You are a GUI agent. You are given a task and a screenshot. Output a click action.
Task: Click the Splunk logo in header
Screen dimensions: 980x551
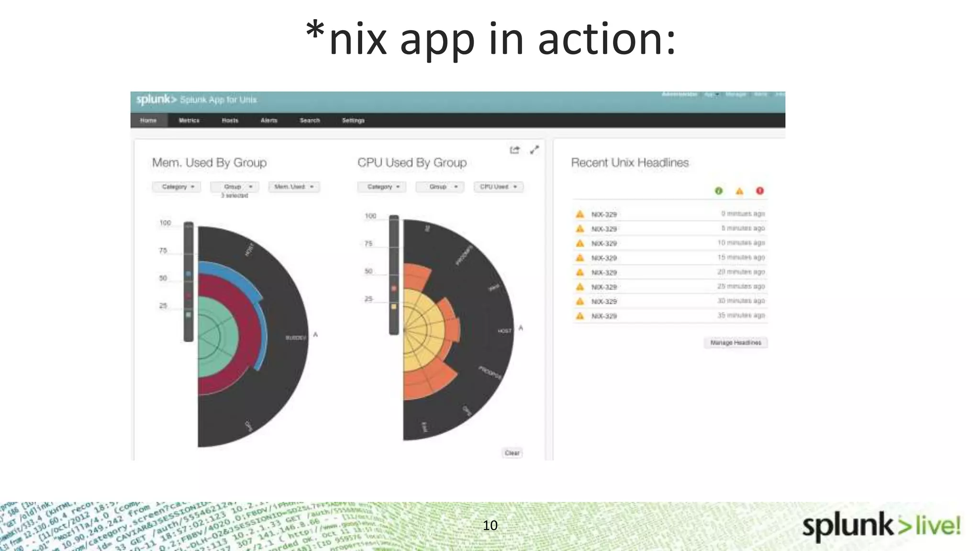click(x=156, y=99)
